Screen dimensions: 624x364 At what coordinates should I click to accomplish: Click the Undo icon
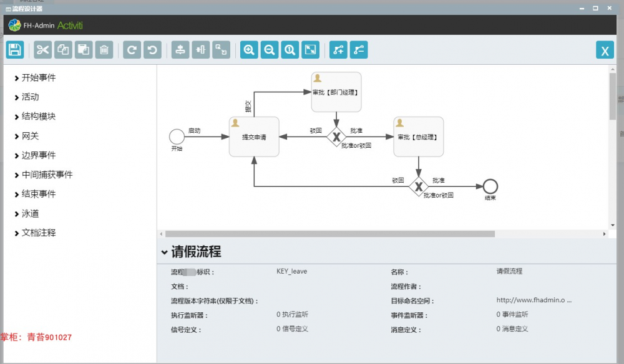152,50
